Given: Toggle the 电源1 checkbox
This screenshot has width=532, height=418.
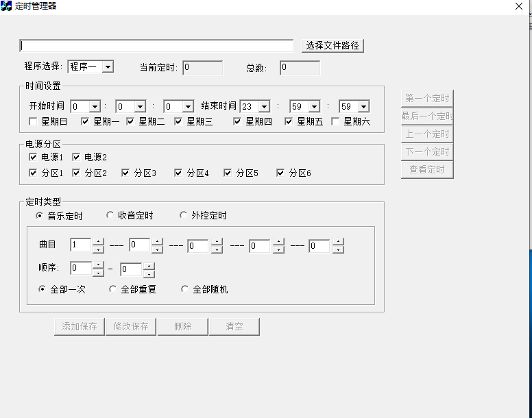Looking at the screenshot, I should point(33,157).
